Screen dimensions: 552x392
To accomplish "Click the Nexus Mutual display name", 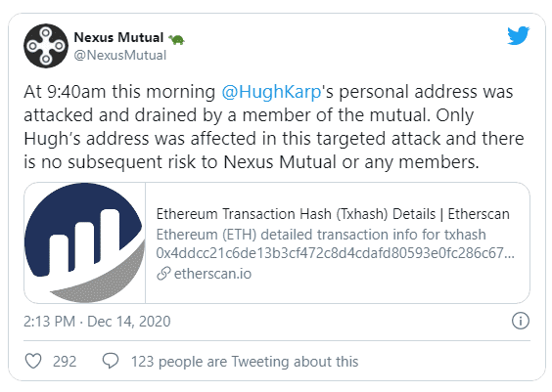I will click(118, 37).
